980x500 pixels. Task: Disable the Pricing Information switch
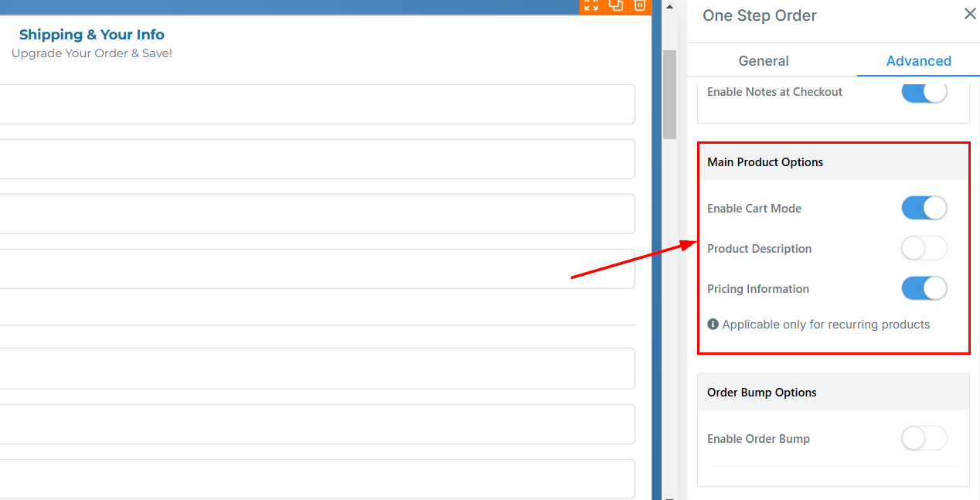coord(924,289)
